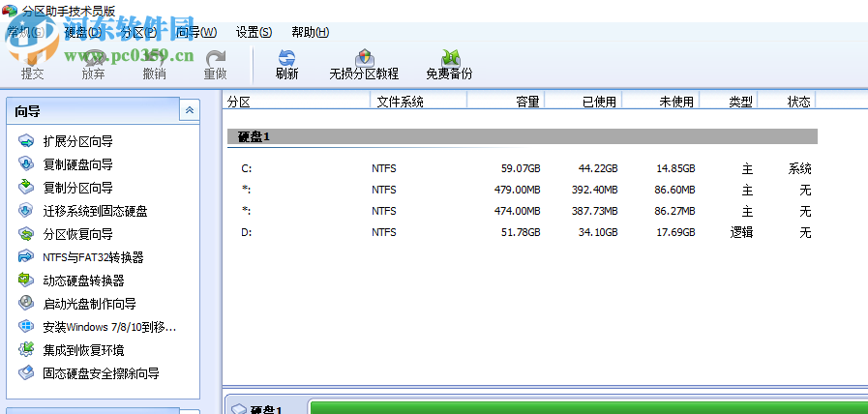Click the 迁移系统到固态硬盘 icon
This screenshot has width=868, height=414.
coord(26,211)
